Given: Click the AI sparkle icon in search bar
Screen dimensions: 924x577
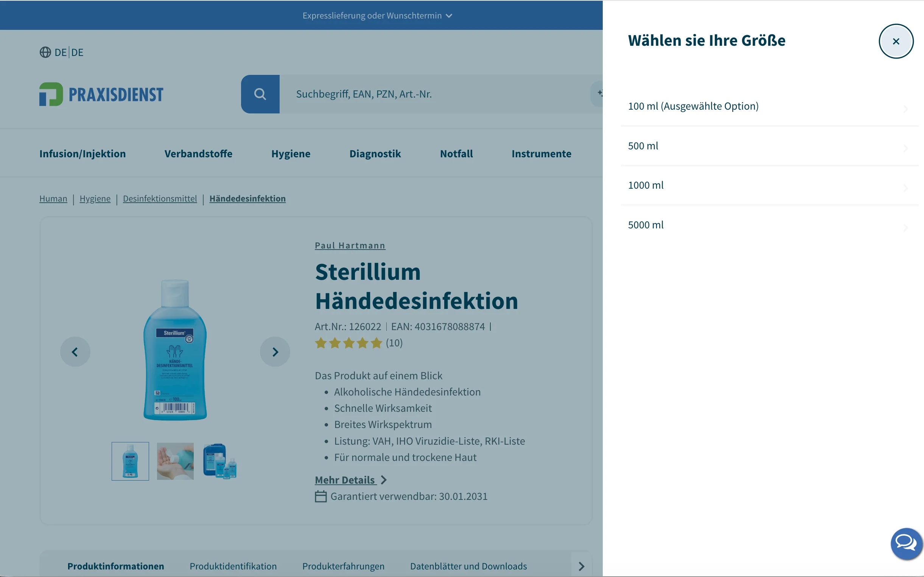Looking at the screenshot, I should pyautogui.click(x=599, y=93).
